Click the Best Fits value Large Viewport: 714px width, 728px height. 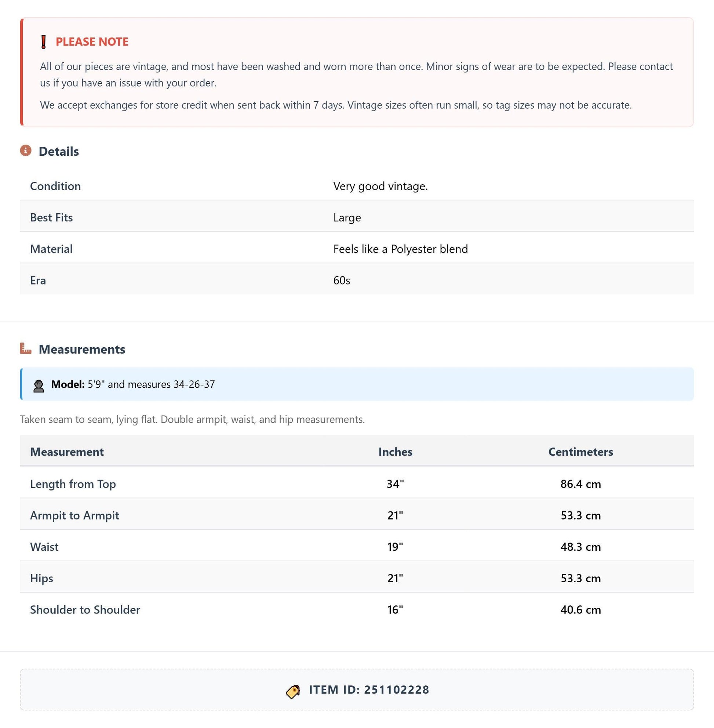point(347,218)
